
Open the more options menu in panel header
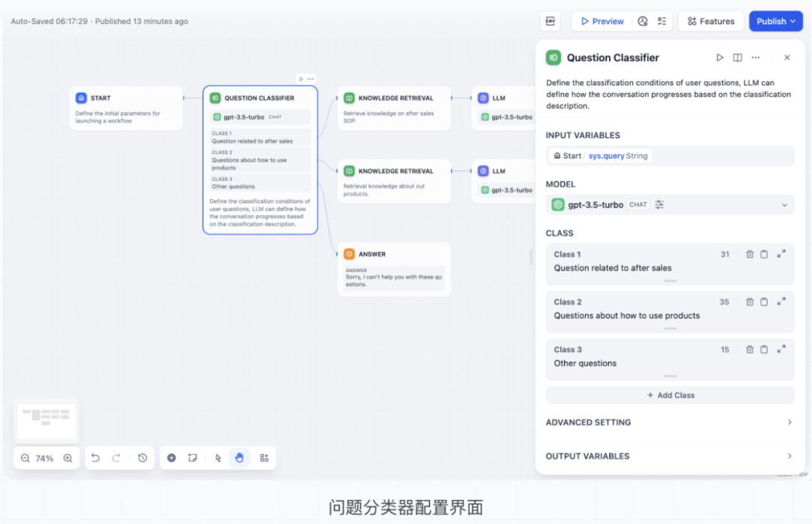click(756, 58)
